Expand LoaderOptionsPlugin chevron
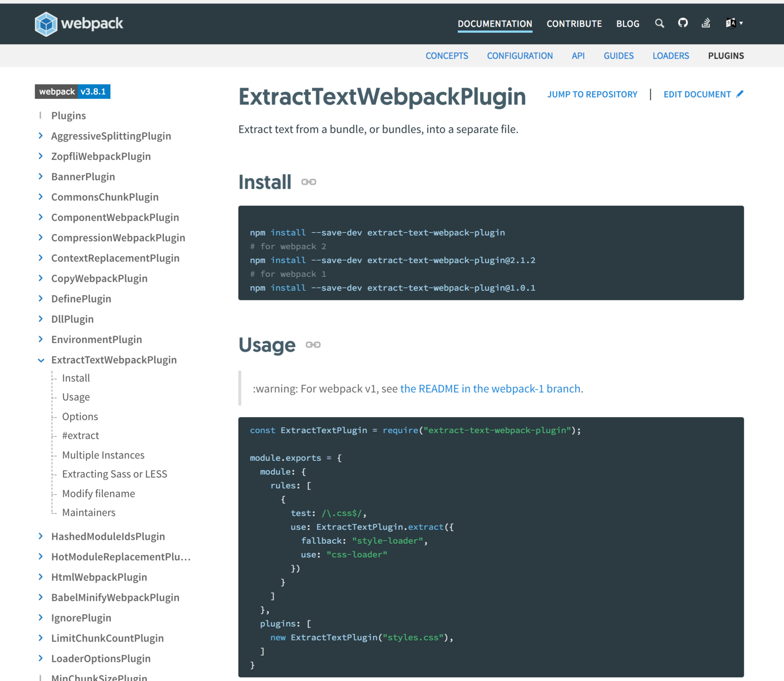The width and height of the screenshot is (784, 681). tap(41, 658)
